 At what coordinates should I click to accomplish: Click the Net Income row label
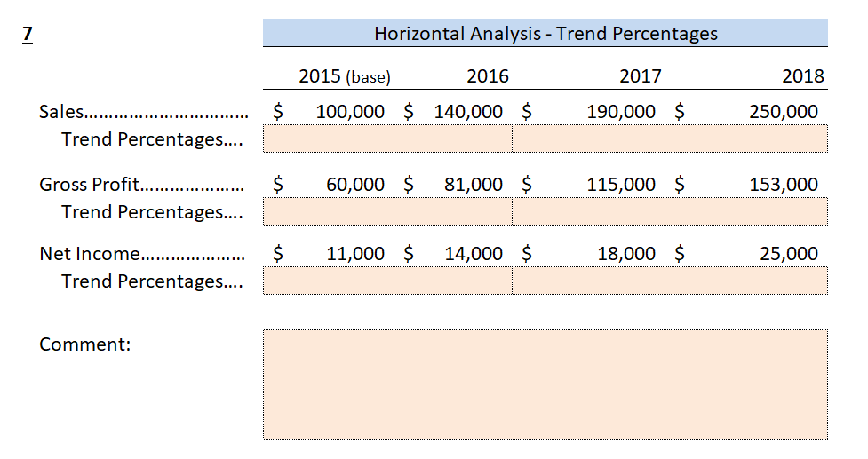click(142, 254)
